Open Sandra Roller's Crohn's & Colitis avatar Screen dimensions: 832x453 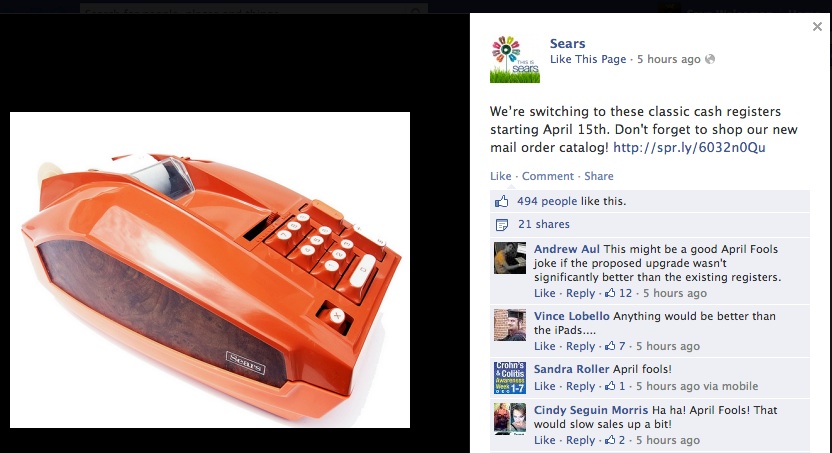(510, 378)
